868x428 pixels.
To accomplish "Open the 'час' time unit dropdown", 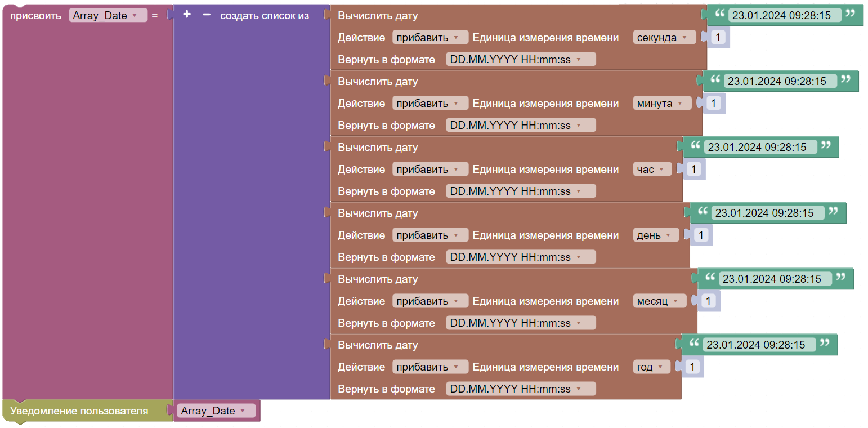I will 652,170.
